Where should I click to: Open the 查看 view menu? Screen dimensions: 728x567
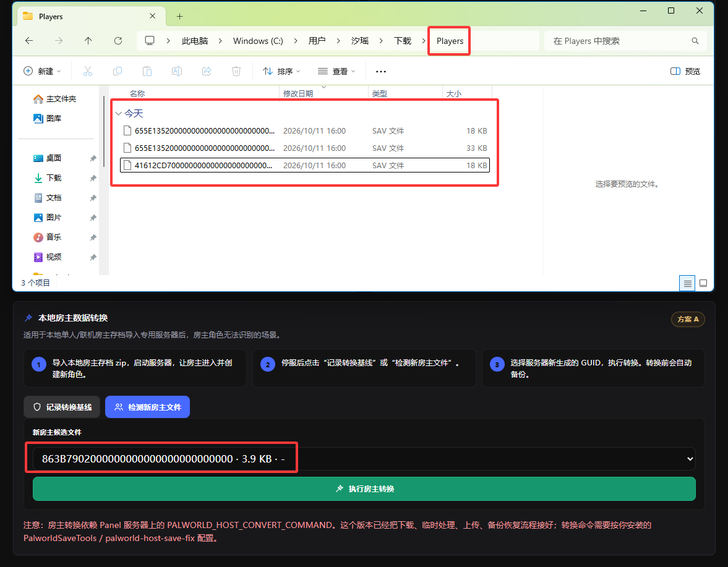click(336, 71)
